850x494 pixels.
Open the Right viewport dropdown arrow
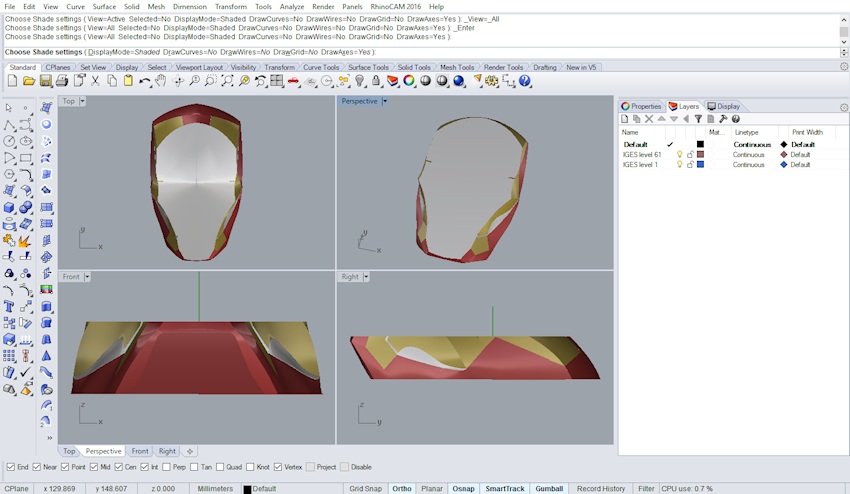(x=366, y=277)
